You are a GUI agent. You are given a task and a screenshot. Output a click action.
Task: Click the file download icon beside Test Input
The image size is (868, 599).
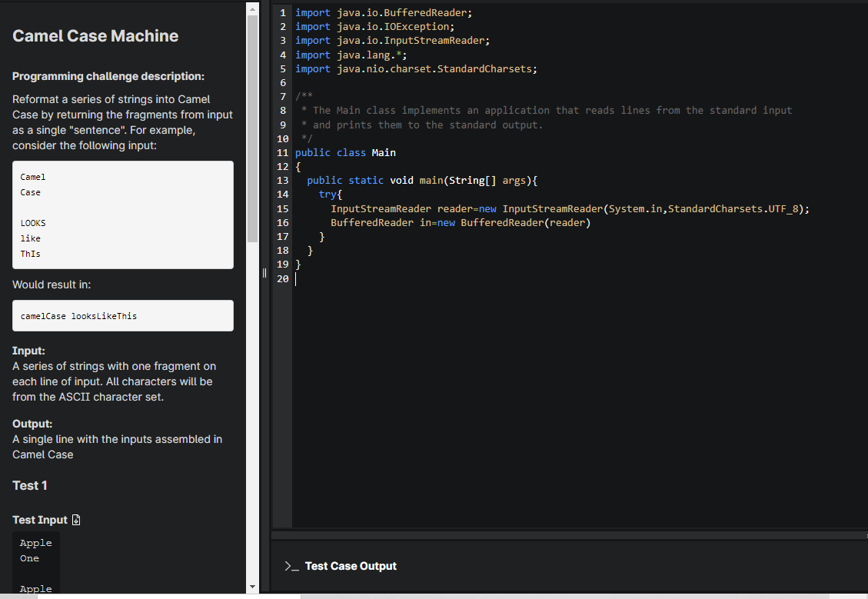75,519
